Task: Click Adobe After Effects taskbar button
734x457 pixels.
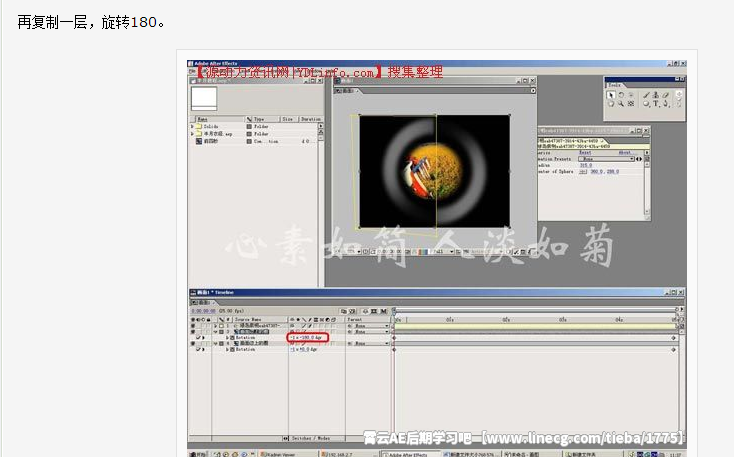Action: 411,454
